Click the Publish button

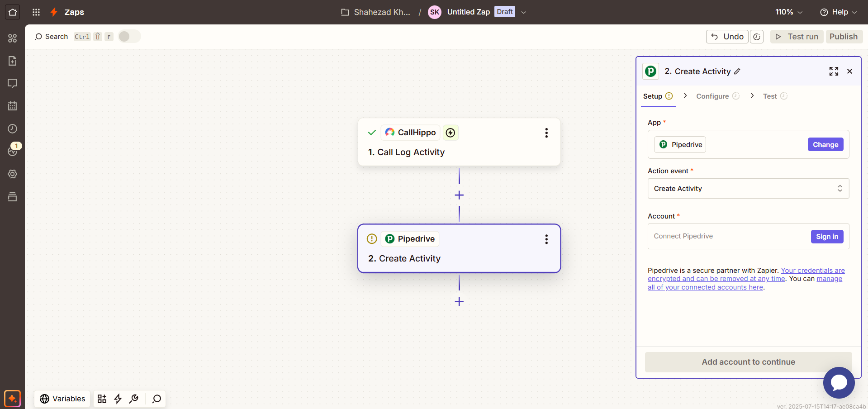click(844, 37)
